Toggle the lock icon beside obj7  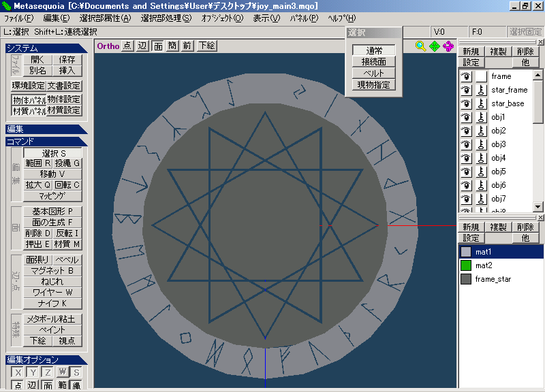(482, 199)
